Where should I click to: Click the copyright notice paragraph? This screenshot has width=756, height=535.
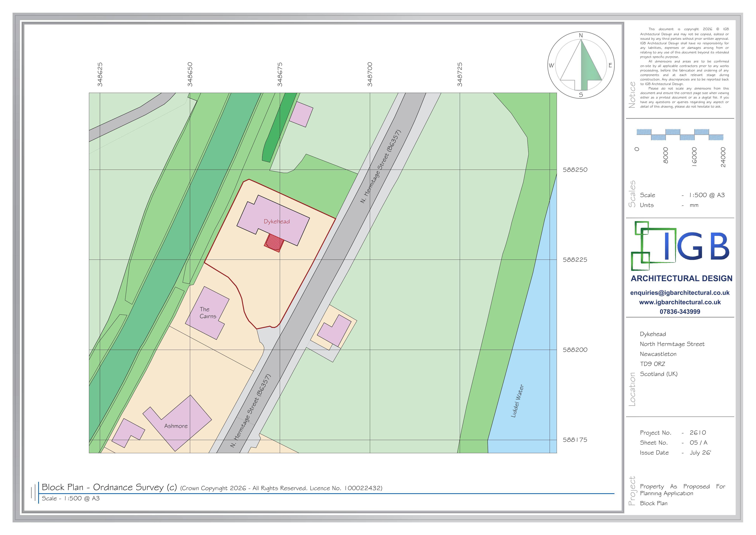(684, 68)
